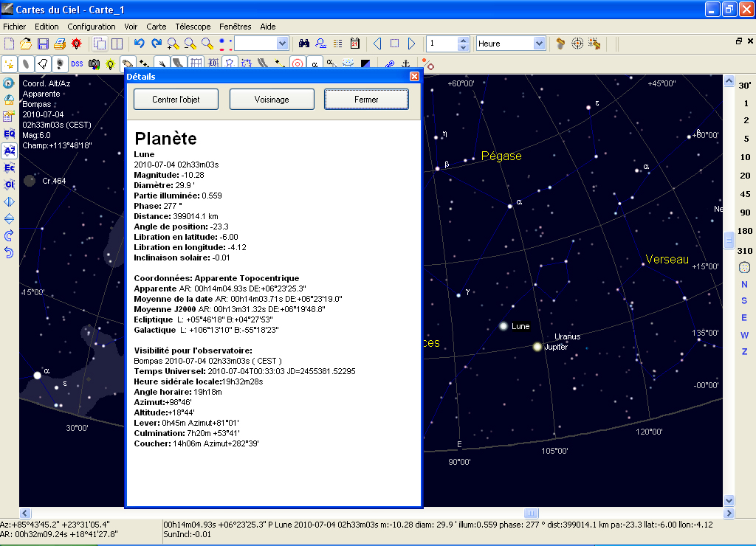Open the object list icon
The width and height of the screenshot is (756, 546).
(x=338, y=44)
